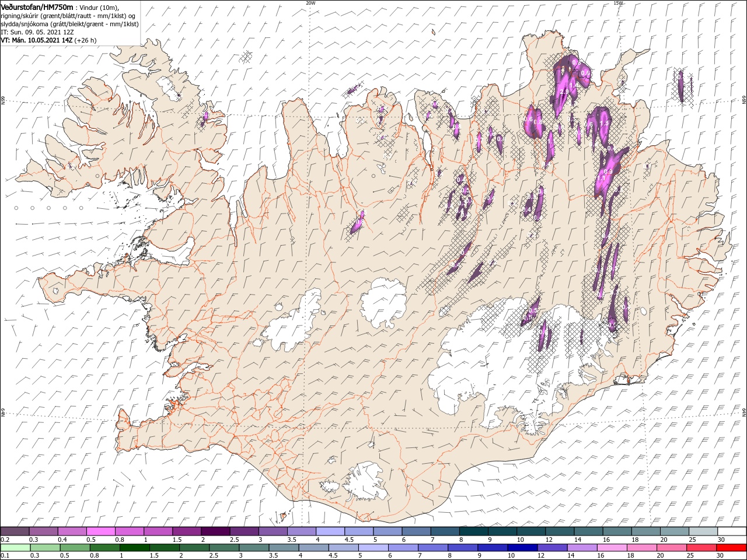This screenshot has height=560, width=747.
Task: Pick the slate blue 7–8 snow swatch
Action: (x=445, y=531)
